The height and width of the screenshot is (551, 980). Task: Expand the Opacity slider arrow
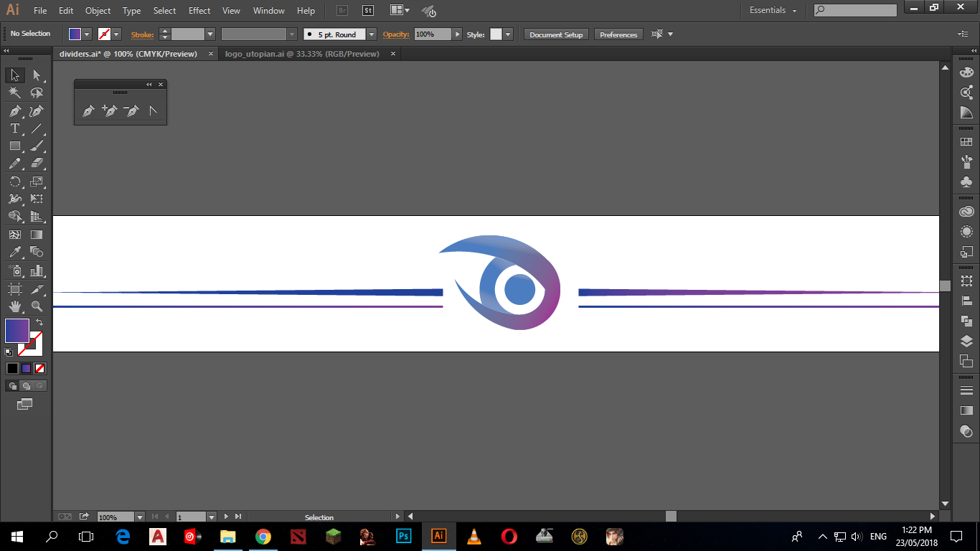(457, 34)
